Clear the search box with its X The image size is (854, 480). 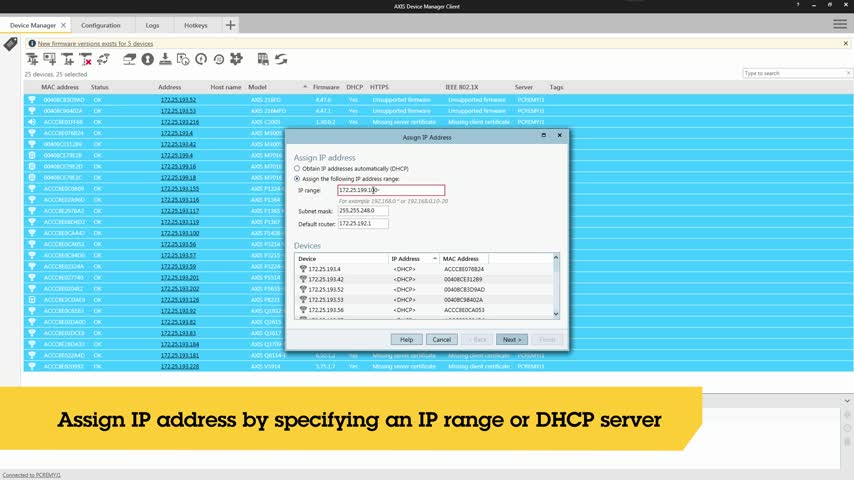(x=848, y=73)
